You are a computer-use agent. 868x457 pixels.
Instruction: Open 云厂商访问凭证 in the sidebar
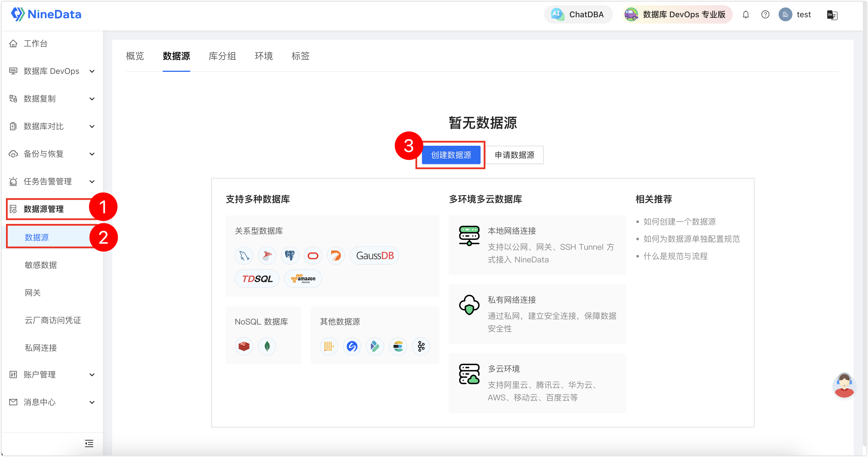tap(53, 320)
